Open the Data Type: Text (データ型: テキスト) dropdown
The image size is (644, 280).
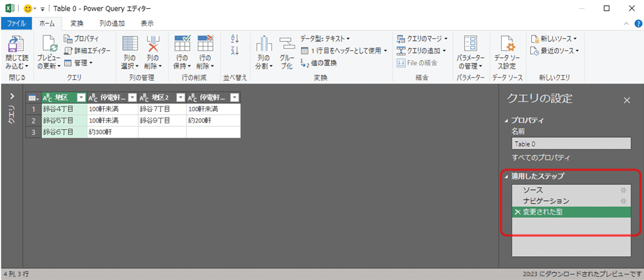pyautogui.click(x=325, y=38)
